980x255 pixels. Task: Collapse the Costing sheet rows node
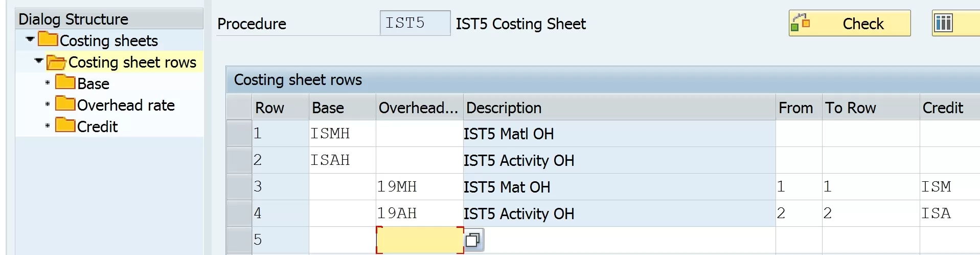(x=39, y=61)
